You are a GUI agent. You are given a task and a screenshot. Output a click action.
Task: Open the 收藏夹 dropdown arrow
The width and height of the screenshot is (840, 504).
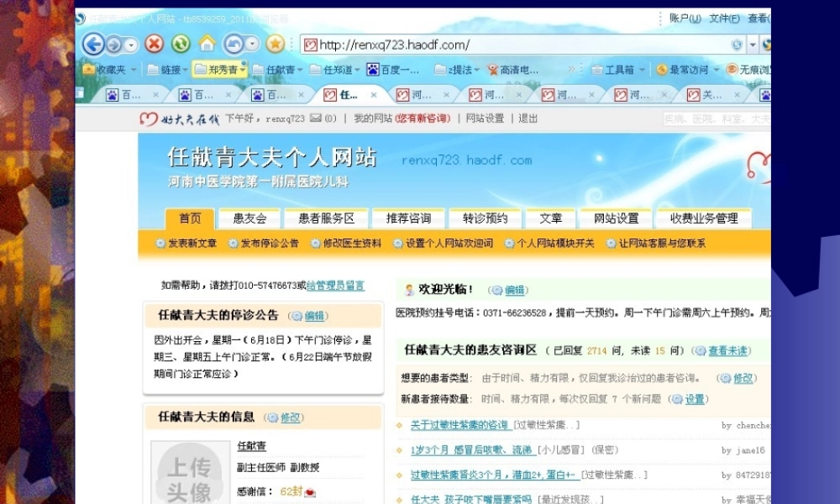(133, 69)
